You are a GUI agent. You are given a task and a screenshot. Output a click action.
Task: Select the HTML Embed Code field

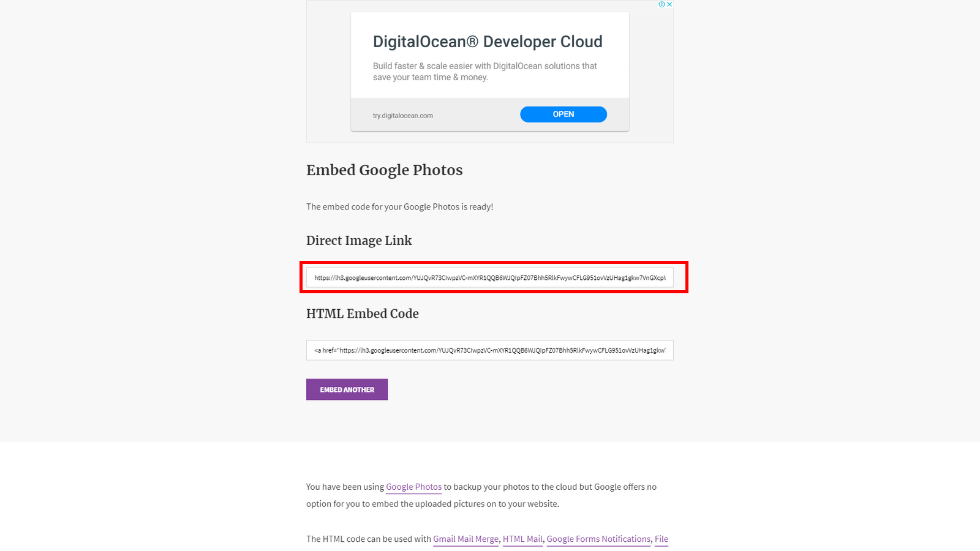[489, 350]
